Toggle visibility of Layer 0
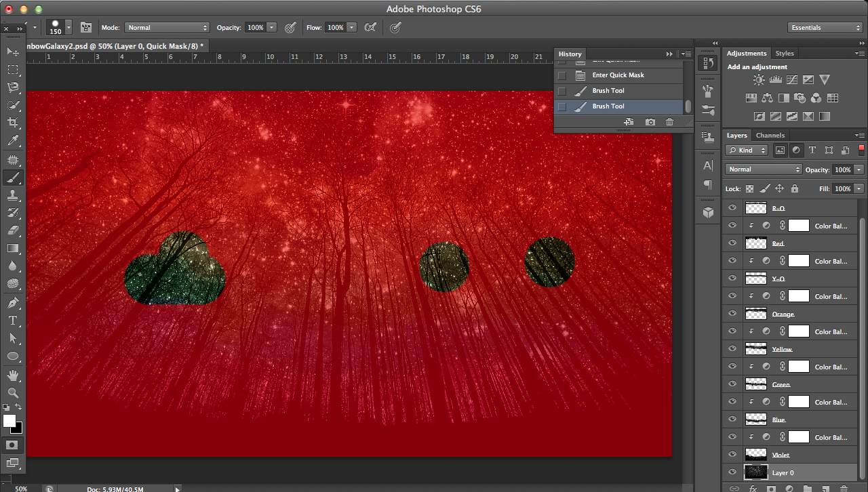868x492 pixels. point(732,472)
